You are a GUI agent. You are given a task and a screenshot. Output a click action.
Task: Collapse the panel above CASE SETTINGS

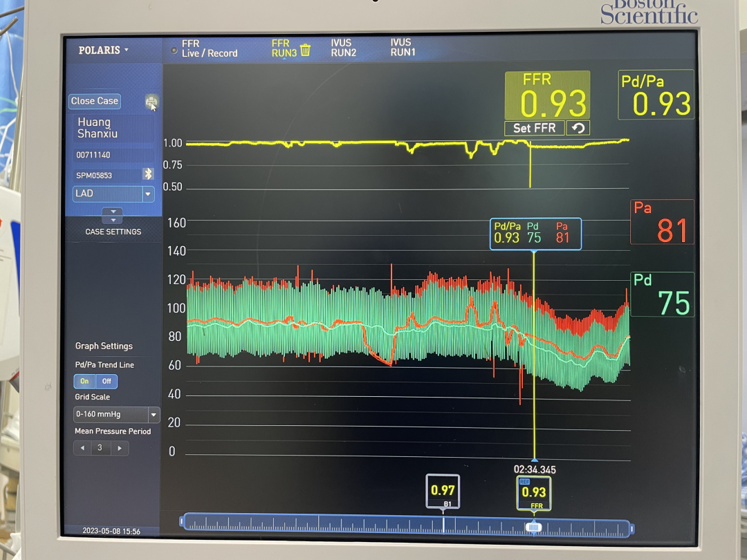[113, 216]
